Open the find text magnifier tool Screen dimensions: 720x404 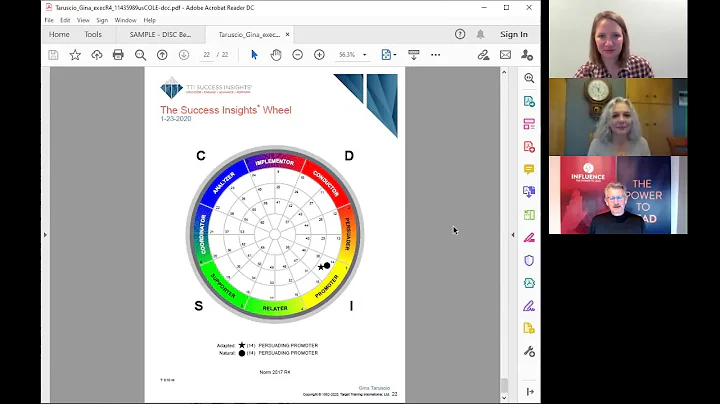tap(140, 55)
